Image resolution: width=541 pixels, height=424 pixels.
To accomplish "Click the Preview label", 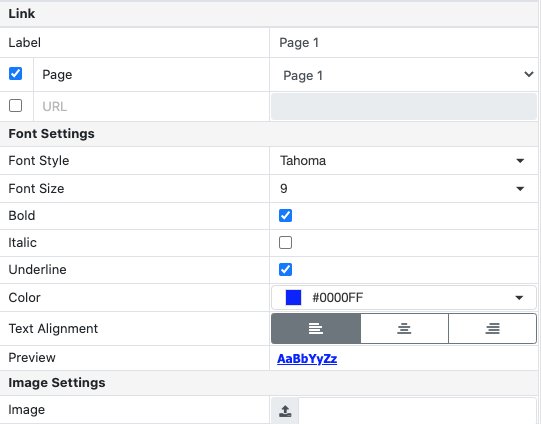I will [x=32, y=358].
